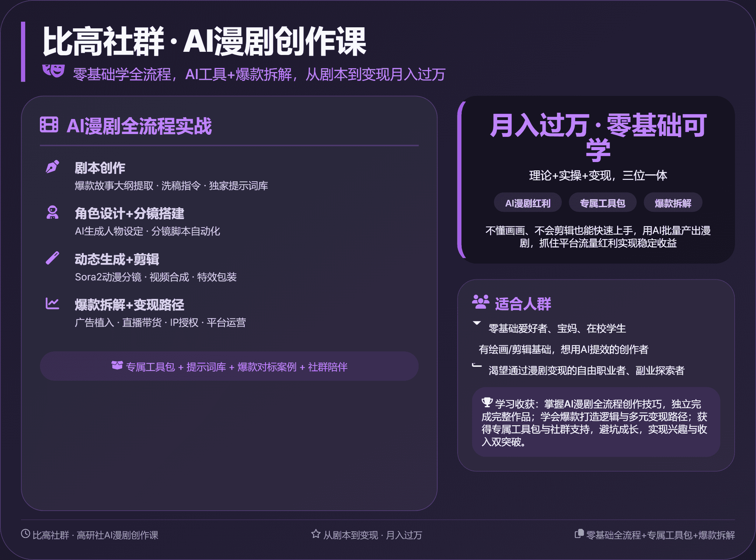Click the character avatar icon beside 角色设计+分镜搭建

[x=52, y=212]
